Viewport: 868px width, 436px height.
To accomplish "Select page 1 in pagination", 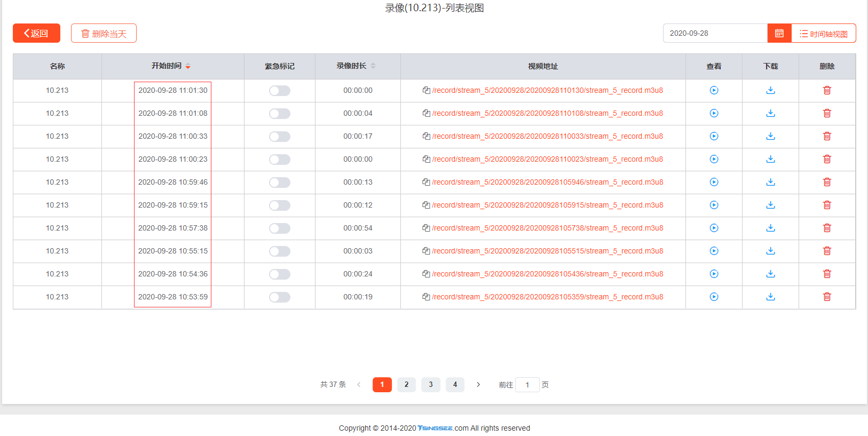I will [382, 384].
